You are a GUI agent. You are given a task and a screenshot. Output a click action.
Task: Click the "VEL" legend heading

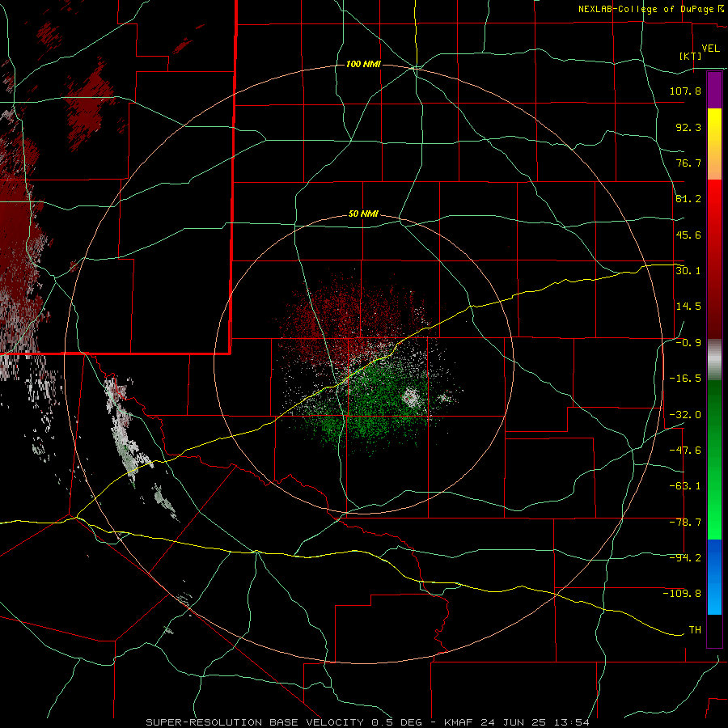(x=710, y=49)
